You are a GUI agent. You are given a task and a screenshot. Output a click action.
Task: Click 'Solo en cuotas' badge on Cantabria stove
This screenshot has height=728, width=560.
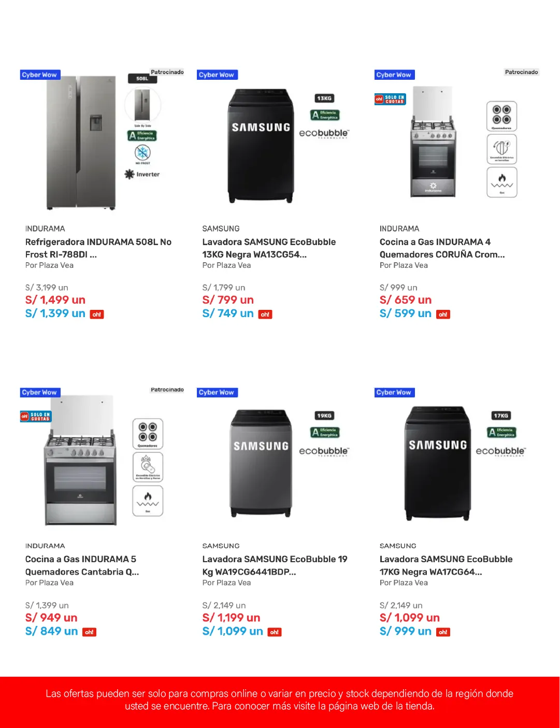(x=36, y=416)
